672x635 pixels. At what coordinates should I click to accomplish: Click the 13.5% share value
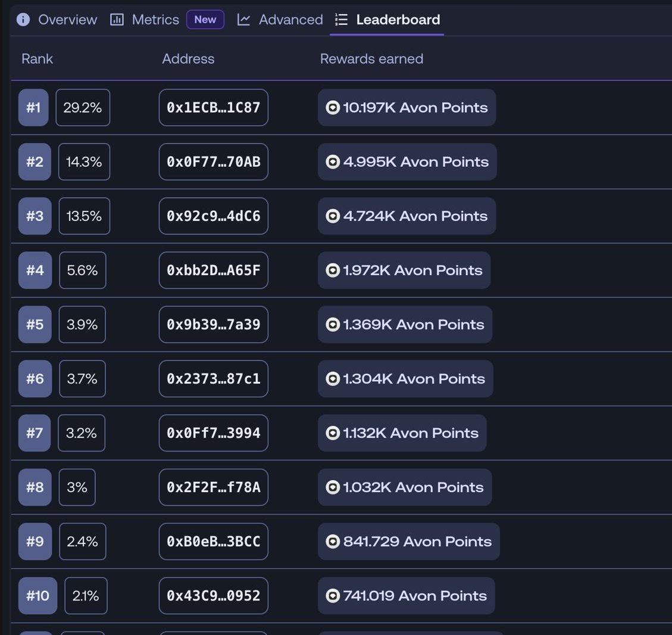85,216
